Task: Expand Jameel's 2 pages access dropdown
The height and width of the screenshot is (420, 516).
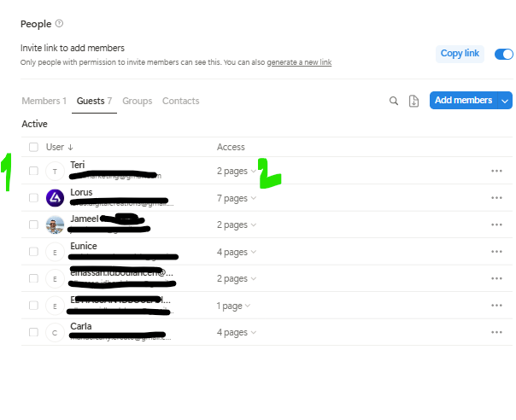Action: [x=237, y=225]
